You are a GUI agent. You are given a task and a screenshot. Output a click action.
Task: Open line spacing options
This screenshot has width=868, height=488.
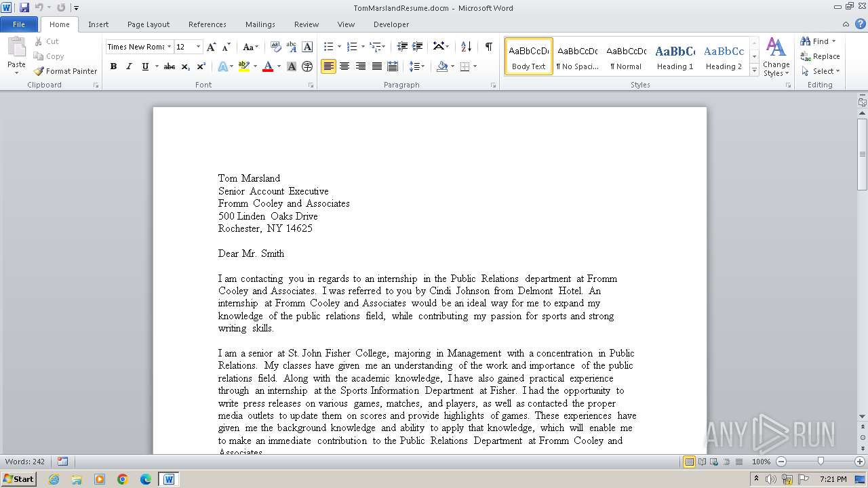pyautogui.click(x=416, y=66)
